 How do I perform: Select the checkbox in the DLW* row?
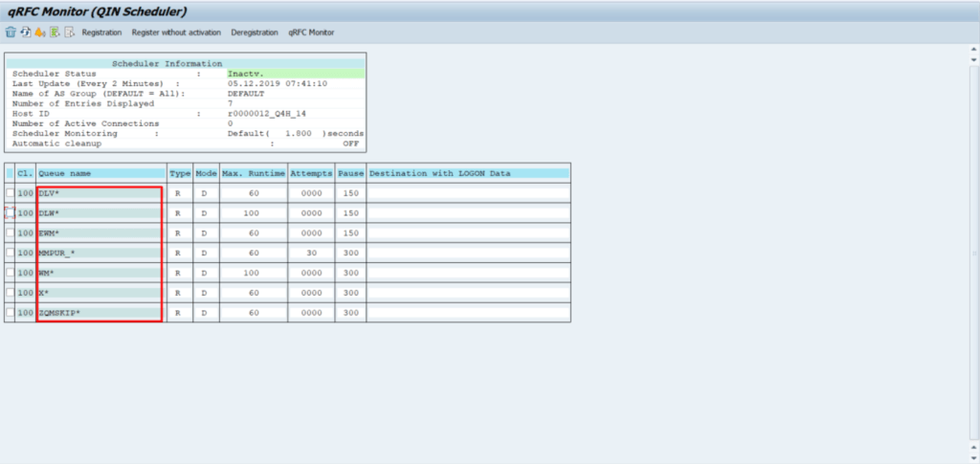point(11,213)
